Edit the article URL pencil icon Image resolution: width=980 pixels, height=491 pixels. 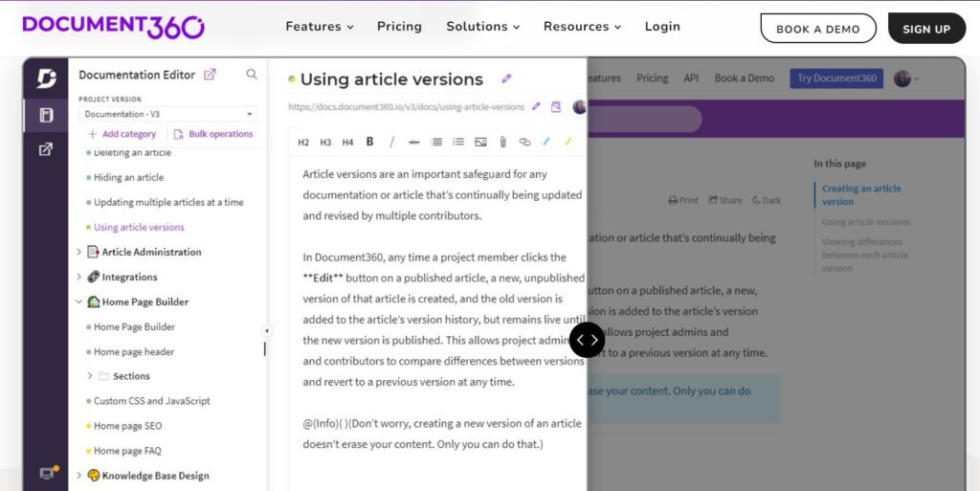point(536,107)
